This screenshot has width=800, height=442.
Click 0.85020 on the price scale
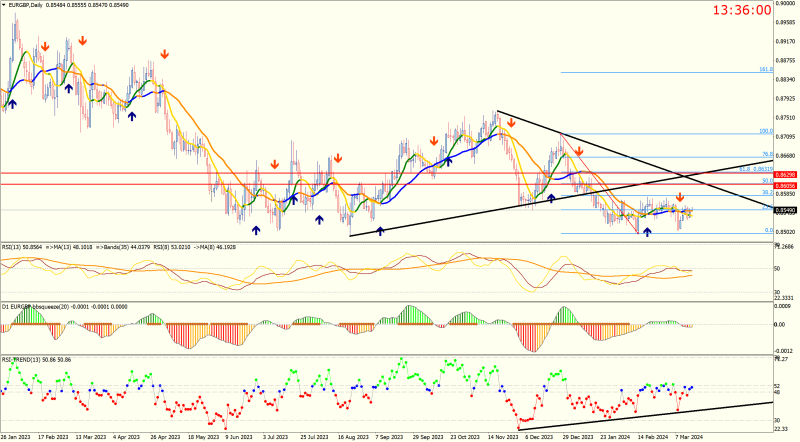click(785, 232)
